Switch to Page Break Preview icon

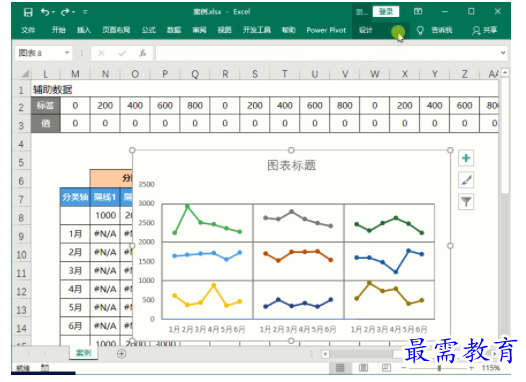coord(386,368)
